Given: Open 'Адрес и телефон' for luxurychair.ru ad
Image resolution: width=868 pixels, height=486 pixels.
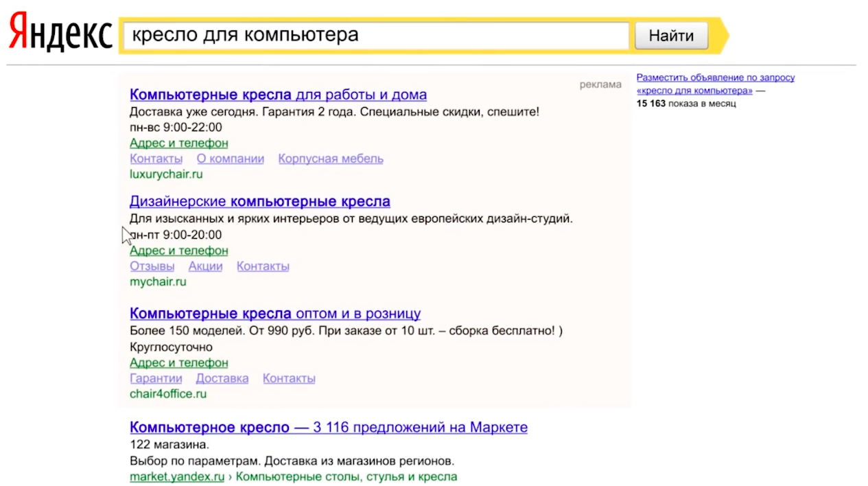Looking at the screenshot, I should pos(179,143).
